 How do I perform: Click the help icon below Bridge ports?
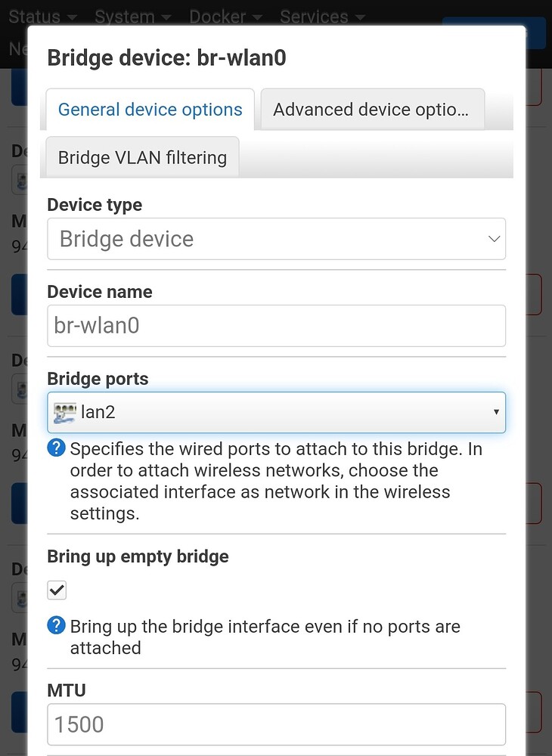point(56,448)
